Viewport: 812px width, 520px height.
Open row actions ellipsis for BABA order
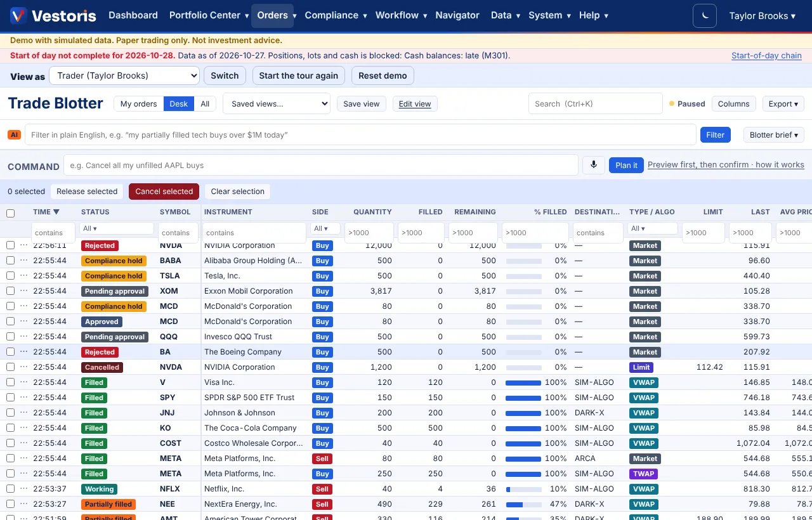pos(23,261)
